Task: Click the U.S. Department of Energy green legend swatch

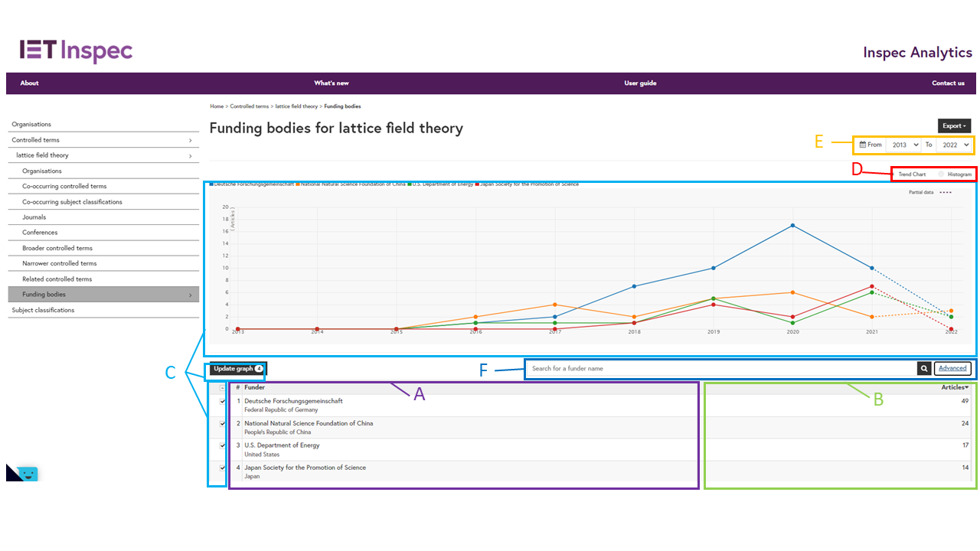Action: tap(410, 184)
